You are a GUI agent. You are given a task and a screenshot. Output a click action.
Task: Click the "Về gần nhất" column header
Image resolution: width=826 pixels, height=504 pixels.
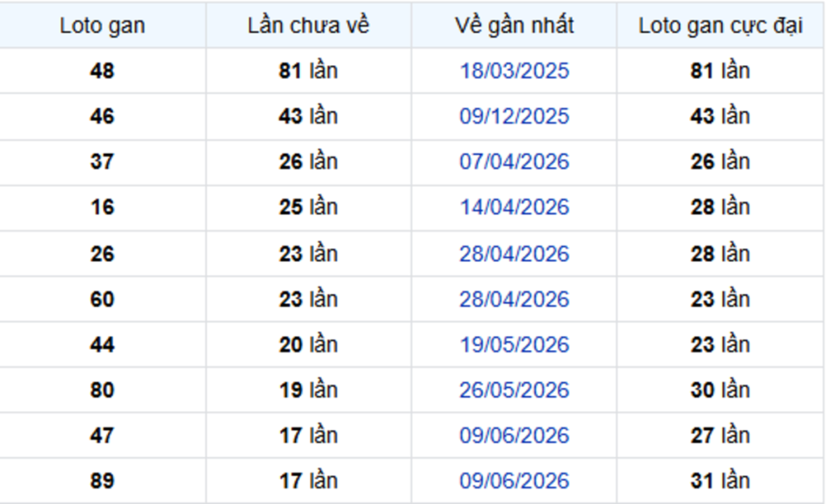514,25
